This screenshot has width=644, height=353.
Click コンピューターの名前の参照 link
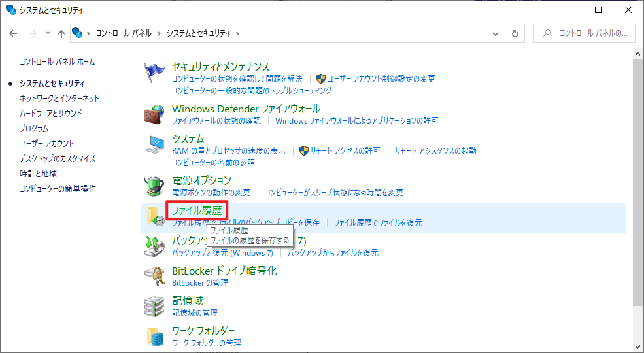tap(213, 163)
